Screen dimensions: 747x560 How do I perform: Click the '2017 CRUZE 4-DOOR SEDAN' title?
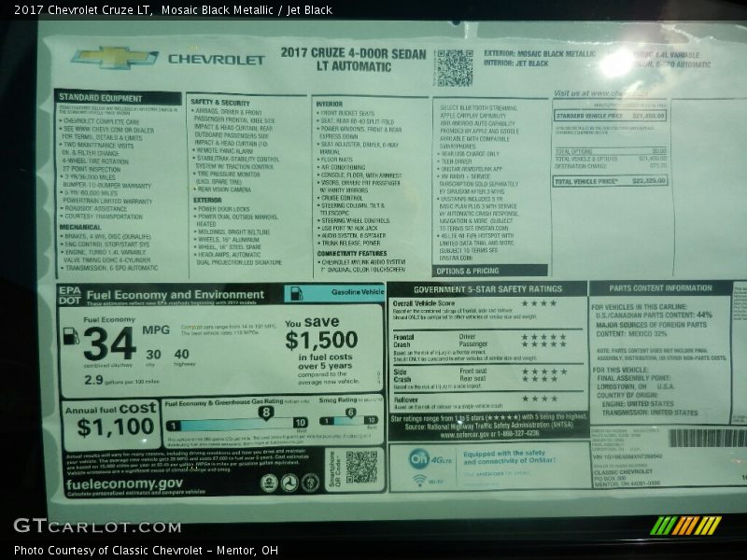(x=354, y=53)
